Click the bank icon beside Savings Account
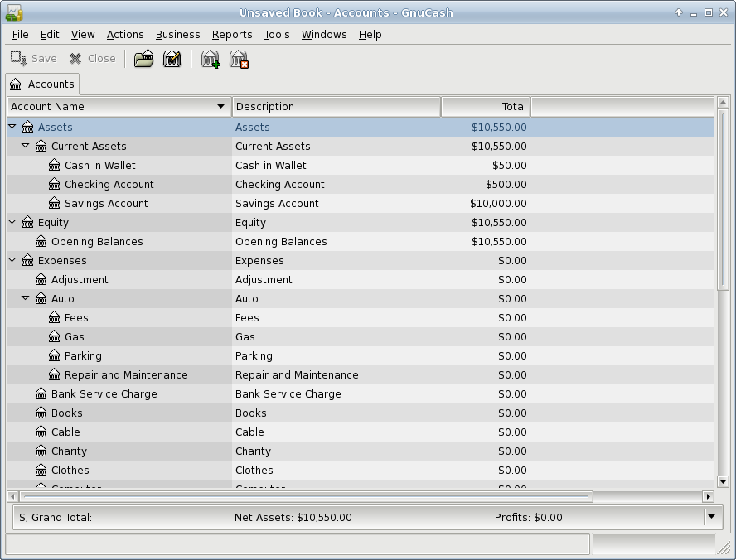Viewport: 736px width, 560px height. [54, 204]
